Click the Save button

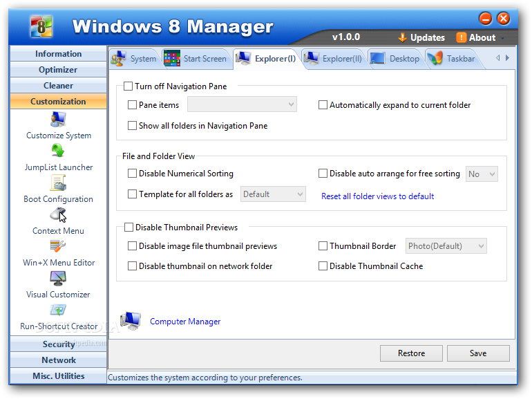[x=478, y=353]
